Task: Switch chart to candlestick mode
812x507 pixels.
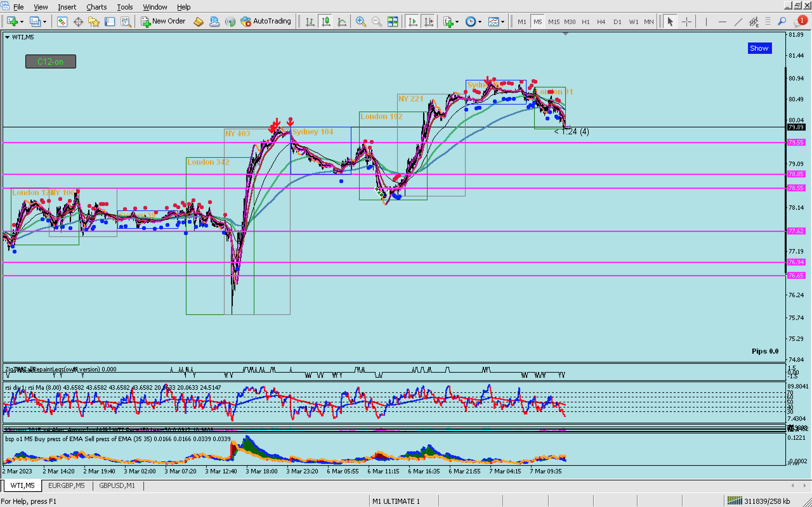Action: coord(326,22)
